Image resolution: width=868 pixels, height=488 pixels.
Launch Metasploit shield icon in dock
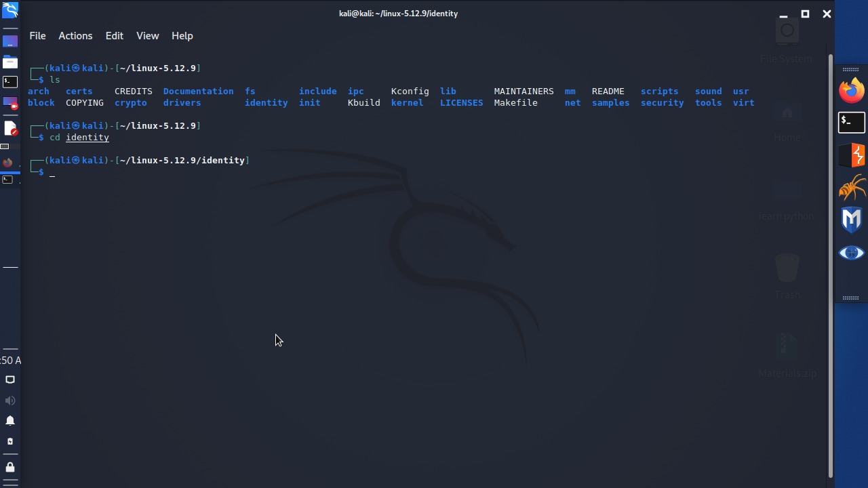click(852, 220)
